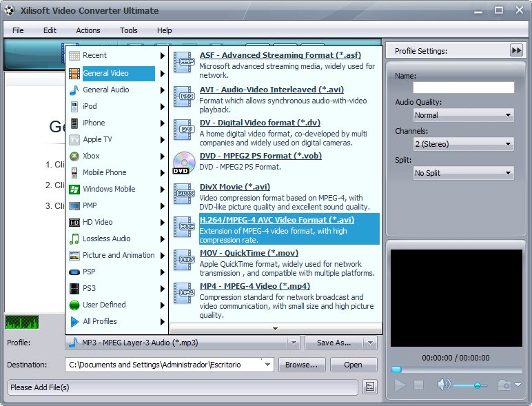Open the Save As dropdown arrow
The height and width of the screenshot is (406, 532).
point(371,343)
